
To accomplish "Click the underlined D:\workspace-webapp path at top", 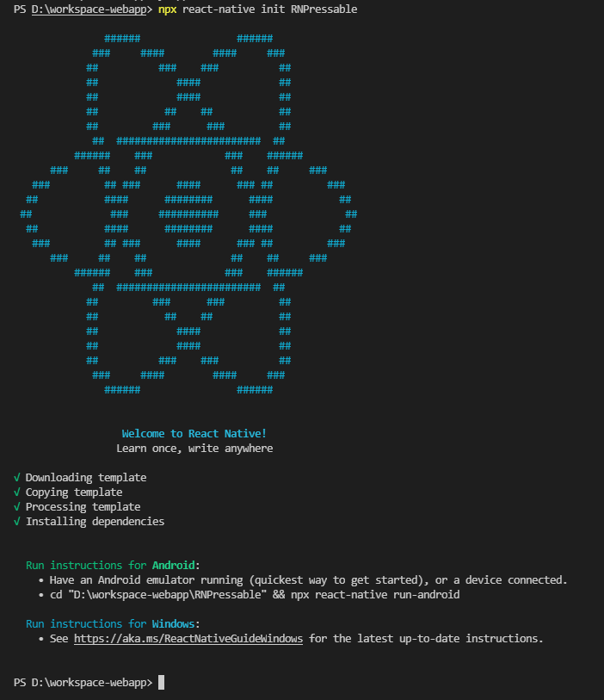I will [x=89, y=9].
